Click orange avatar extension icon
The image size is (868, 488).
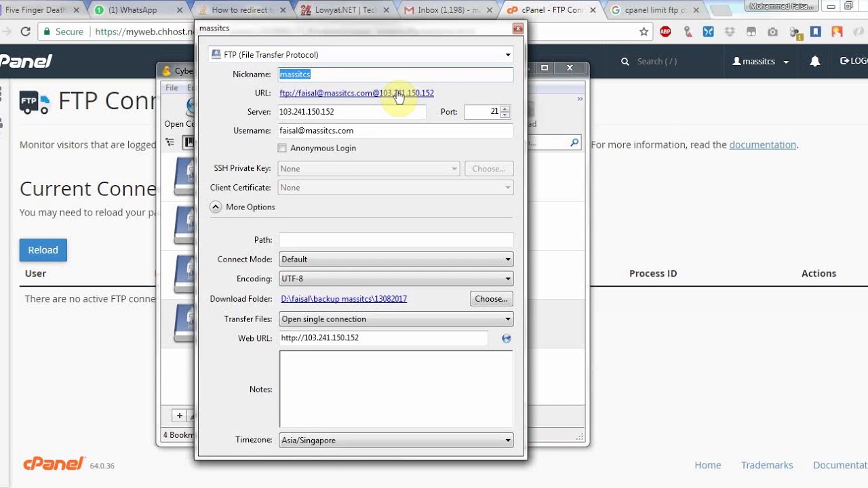837,31
